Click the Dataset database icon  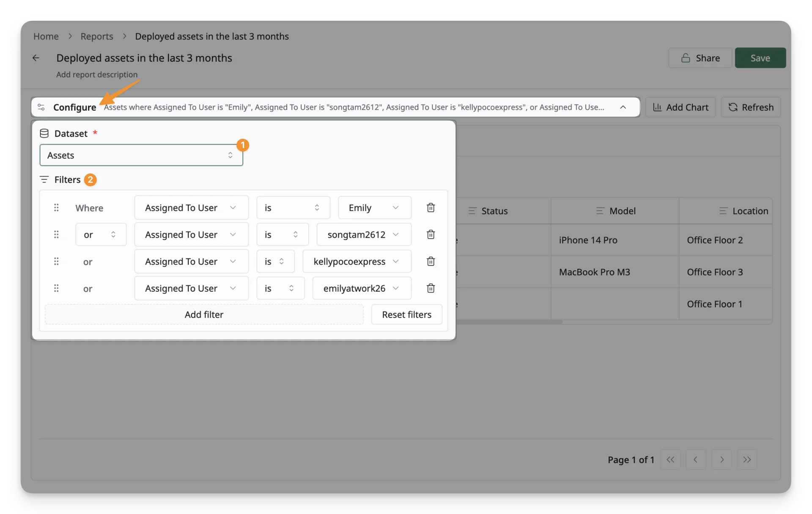44,134
